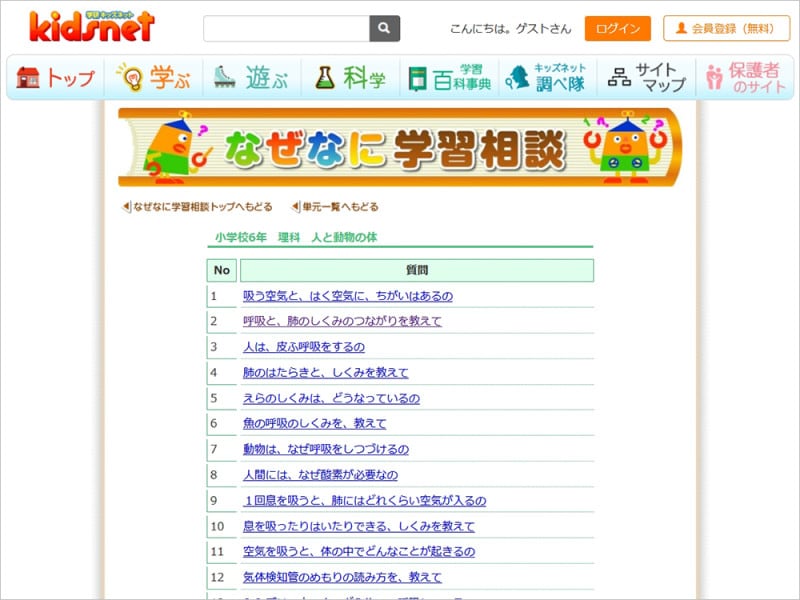800x600 pixels.
Task: Open the 学習百科事典 book section
Action: point(449,78)
